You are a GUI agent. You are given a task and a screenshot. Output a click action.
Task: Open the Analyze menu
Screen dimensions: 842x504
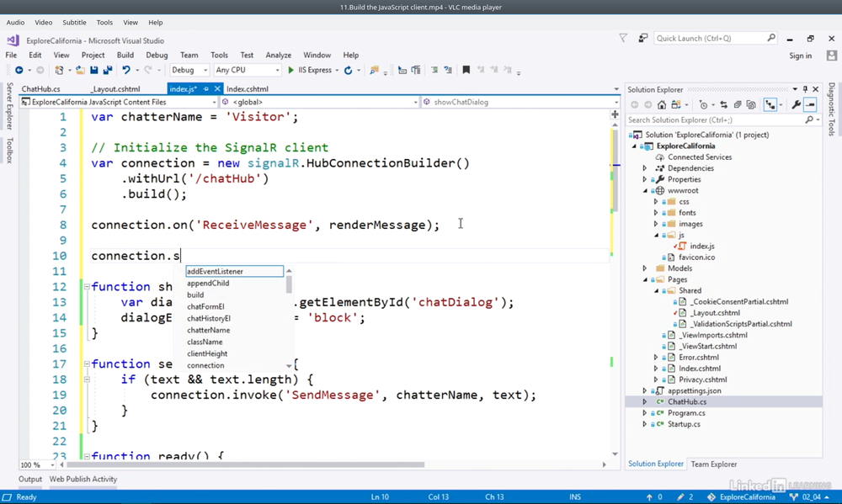coord(278,55)
